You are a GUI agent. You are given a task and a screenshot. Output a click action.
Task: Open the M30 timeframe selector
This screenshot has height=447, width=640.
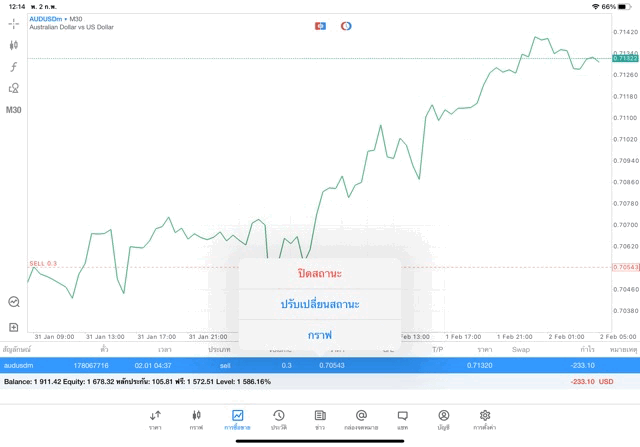(x=14, y=110)
